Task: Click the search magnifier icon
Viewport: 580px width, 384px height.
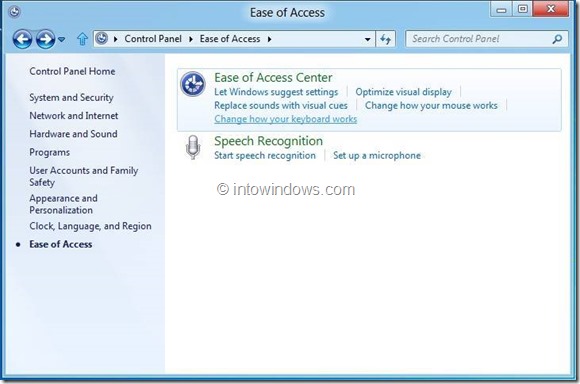Action: 557,39
